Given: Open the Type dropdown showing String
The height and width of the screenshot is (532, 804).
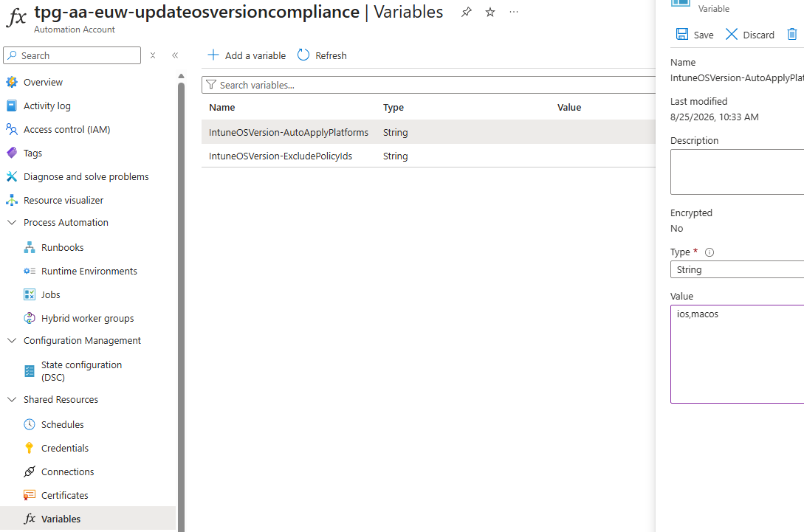Looking at the screenshot, I should click(x=737, y=269).
